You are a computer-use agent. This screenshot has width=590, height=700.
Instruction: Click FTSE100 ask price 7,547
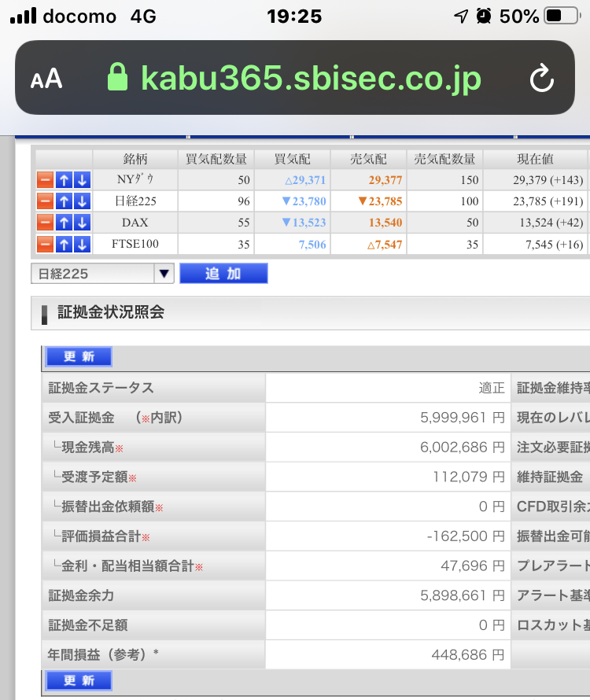(385, 245)
